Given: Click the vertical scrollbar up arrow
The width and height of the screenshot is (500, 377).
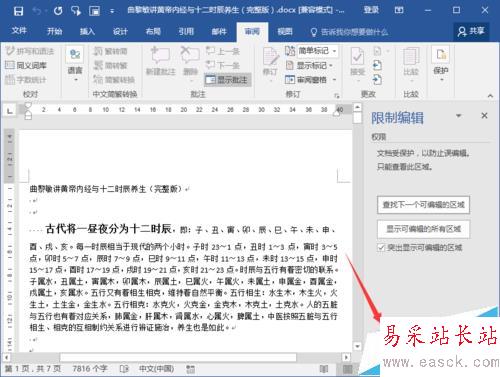Looking at the screenshot, I should click(x=357, y=107).
